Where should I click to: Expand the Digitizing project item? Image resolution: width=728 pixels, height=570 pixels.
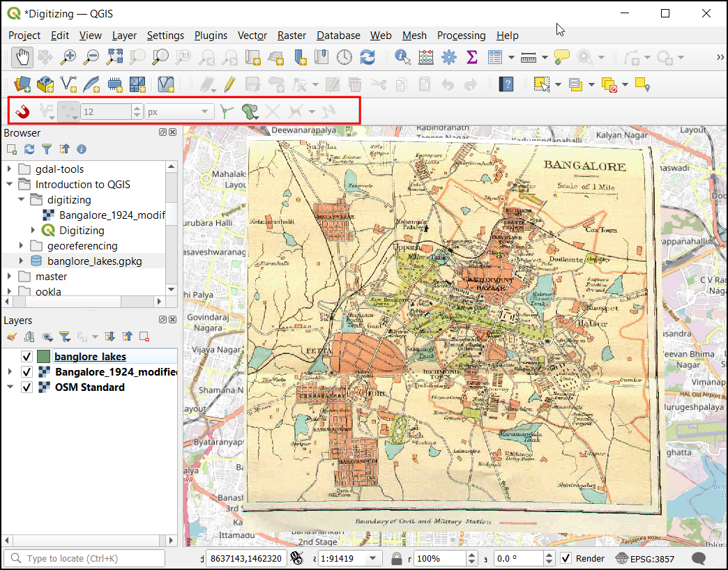tap(33, 230)
